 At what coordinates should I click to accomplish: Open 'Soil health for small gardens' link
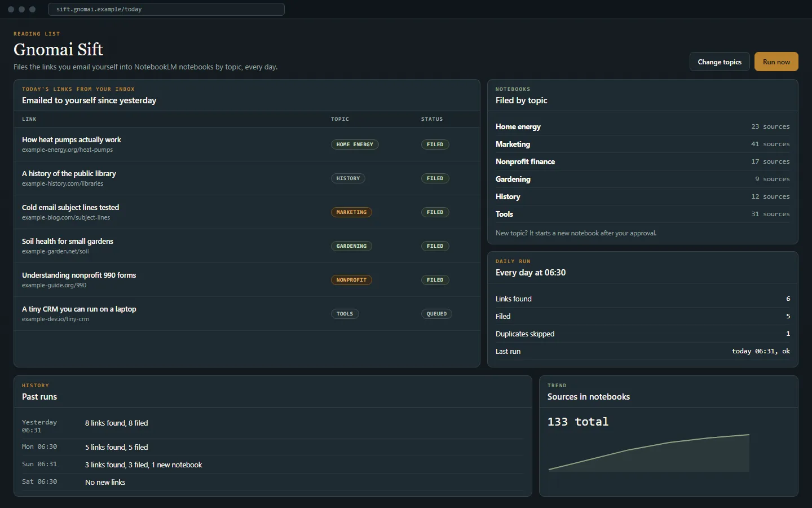pyautogui.click(x=68, y=242)
